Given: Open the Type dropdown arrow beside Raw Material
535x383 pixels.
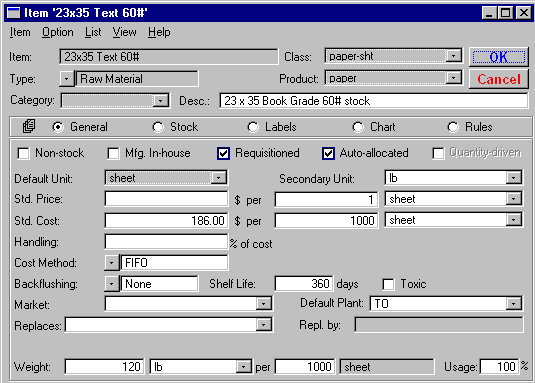Looking at the screenshot, I should point(67,79).
